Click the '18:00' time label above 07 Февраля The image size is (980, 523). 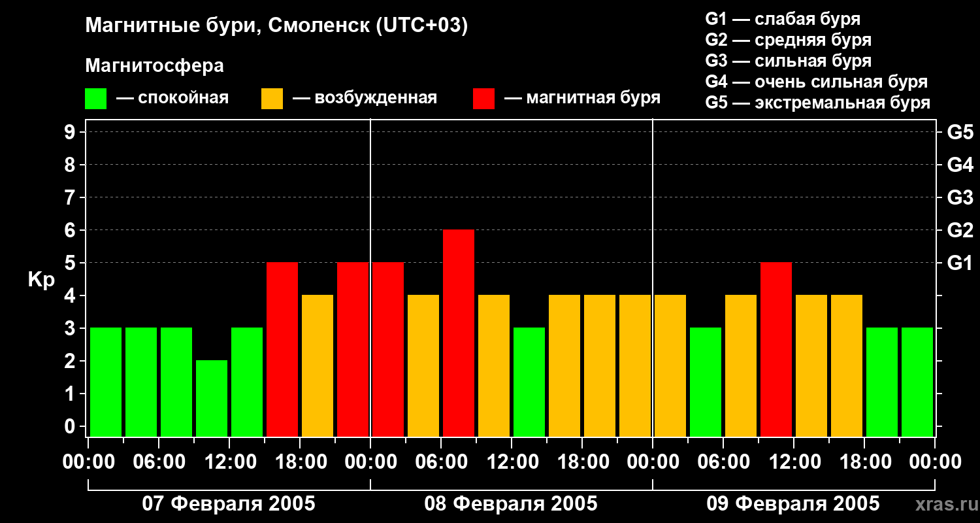click(300, 462)
